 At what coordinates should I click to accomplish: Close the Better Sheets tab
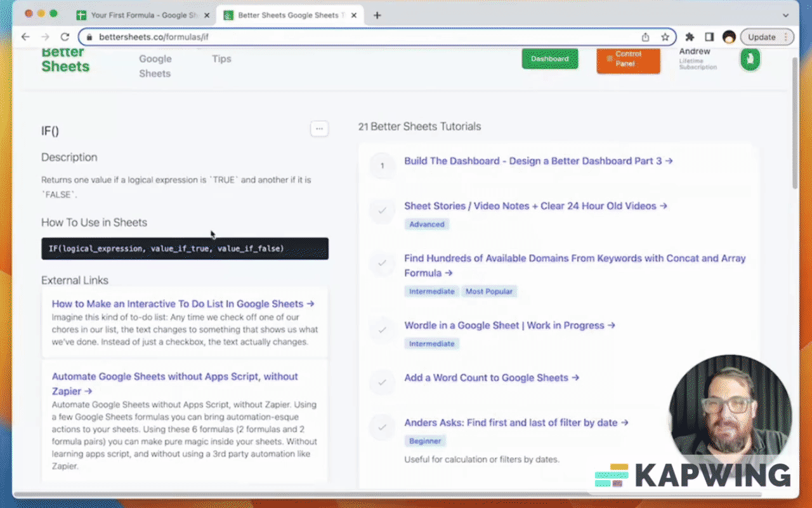353,15
